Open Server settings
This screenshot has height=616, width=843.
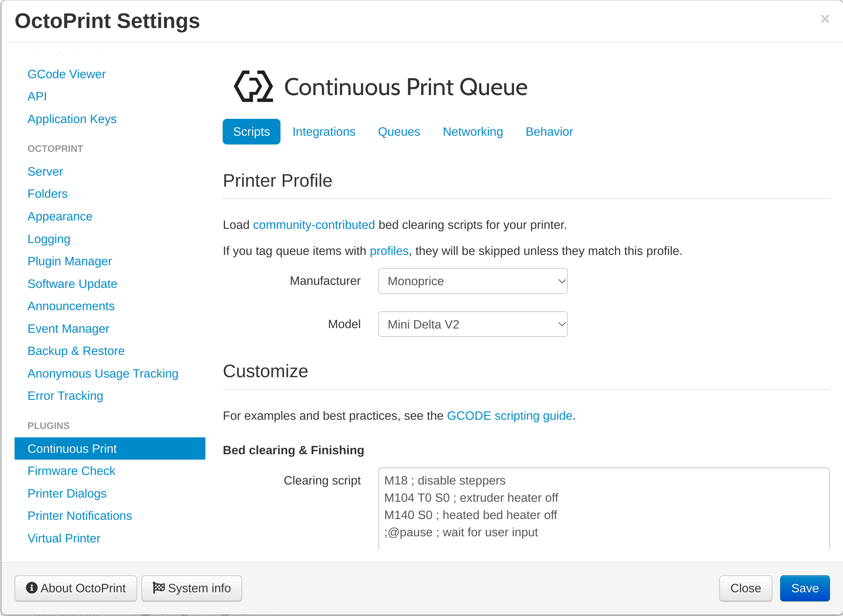point(45,171)
